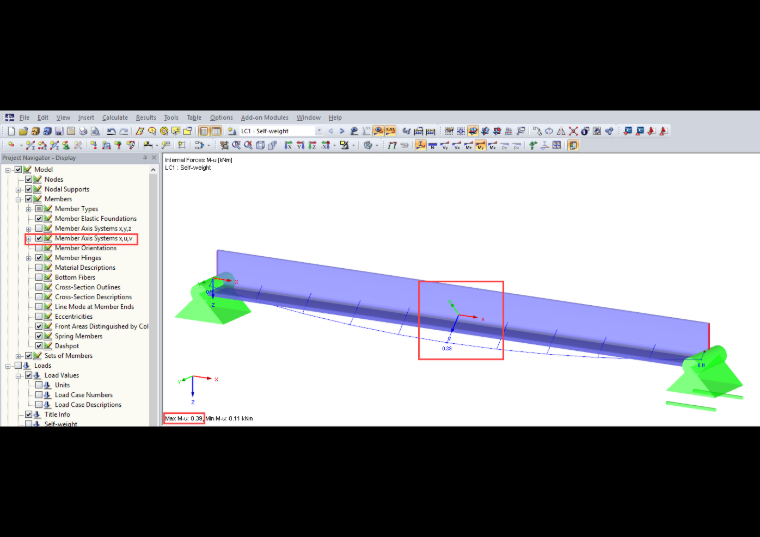
Task: Set view opposite to X direction
Action: [326, 145]
